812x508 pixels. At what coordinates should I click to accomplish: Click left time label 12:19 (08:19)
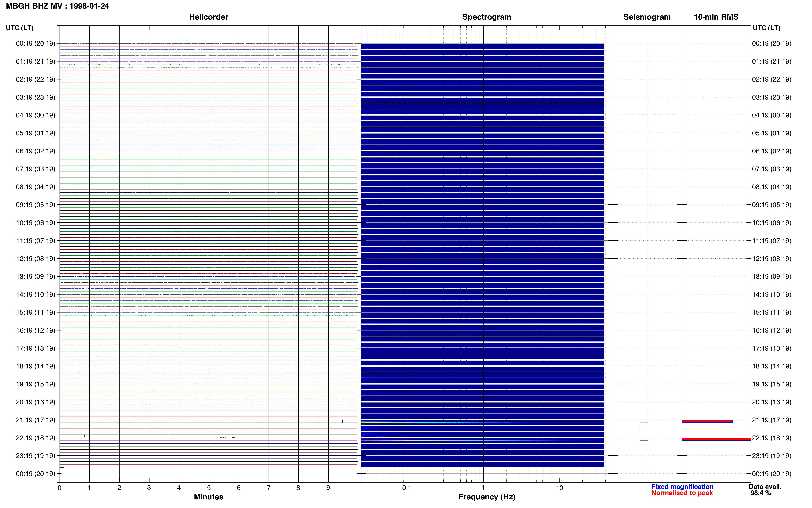(x=36, y=259)
